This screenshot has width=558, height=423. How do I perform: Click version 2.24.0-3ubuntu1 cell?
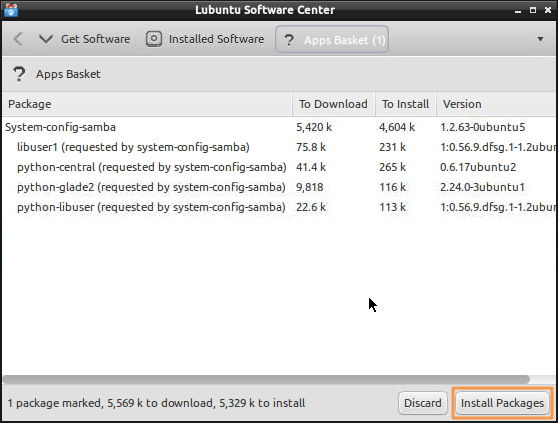[483, 187]
